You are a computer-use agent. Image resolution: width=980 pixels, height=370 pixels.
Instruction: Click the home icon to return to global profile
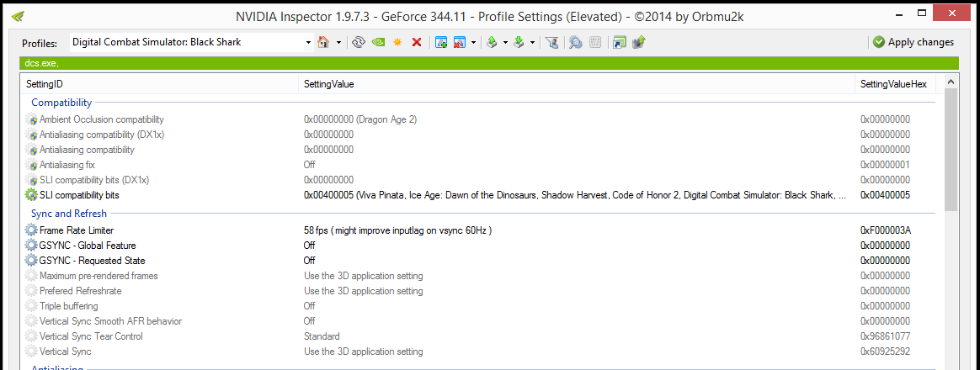[x=323, y=42]
